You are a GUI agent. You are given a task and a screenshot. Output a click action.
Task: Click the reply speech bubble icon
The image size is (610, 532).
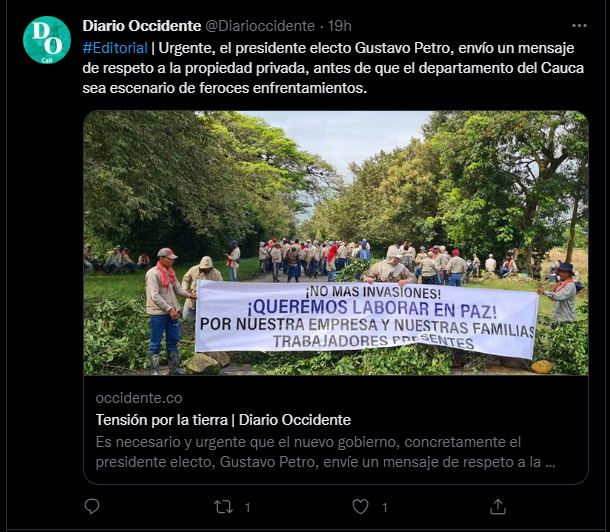[x=92, y=507]
